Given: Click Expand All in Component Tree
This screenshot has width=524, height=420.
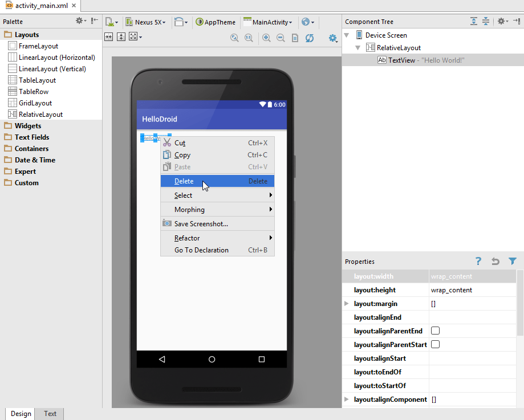Looking at the screenshot, I should (x=473, y=21).
